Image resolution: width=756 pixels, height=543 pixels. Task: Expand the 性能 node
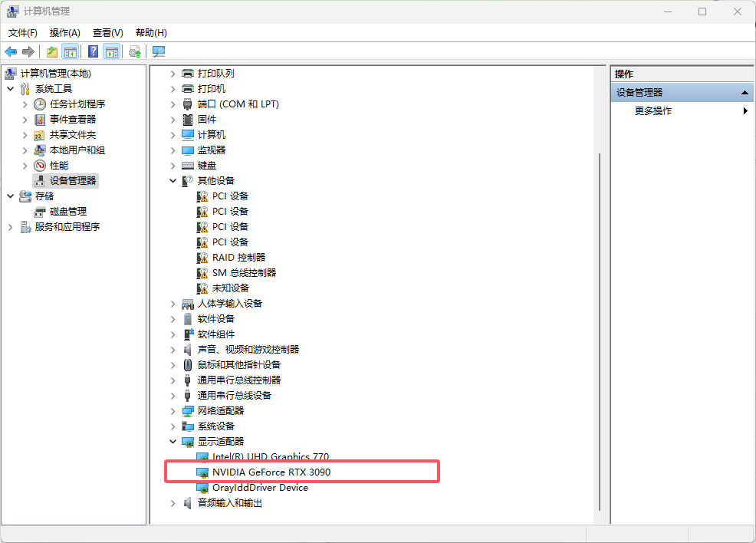point(25,166)
